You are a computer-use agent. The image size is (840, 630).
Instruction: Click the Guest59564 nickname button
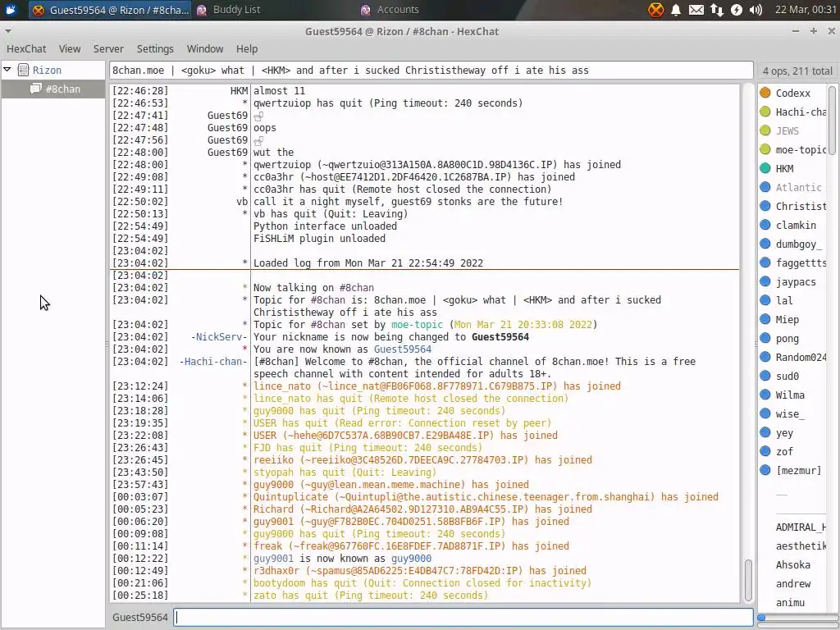pyautogui.click(x=139, y=617)
